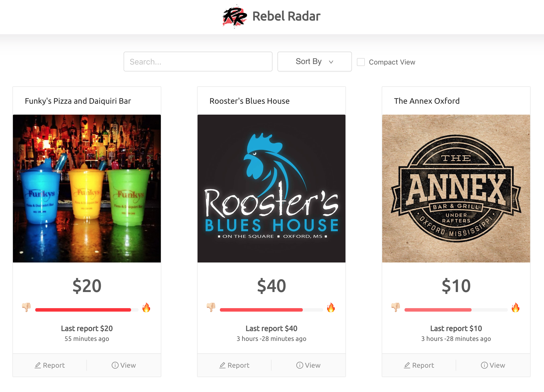Click the Funky's Pizza rating progress bar
The height and width of the screenshot is (392, 544).
tap(87, 310)
